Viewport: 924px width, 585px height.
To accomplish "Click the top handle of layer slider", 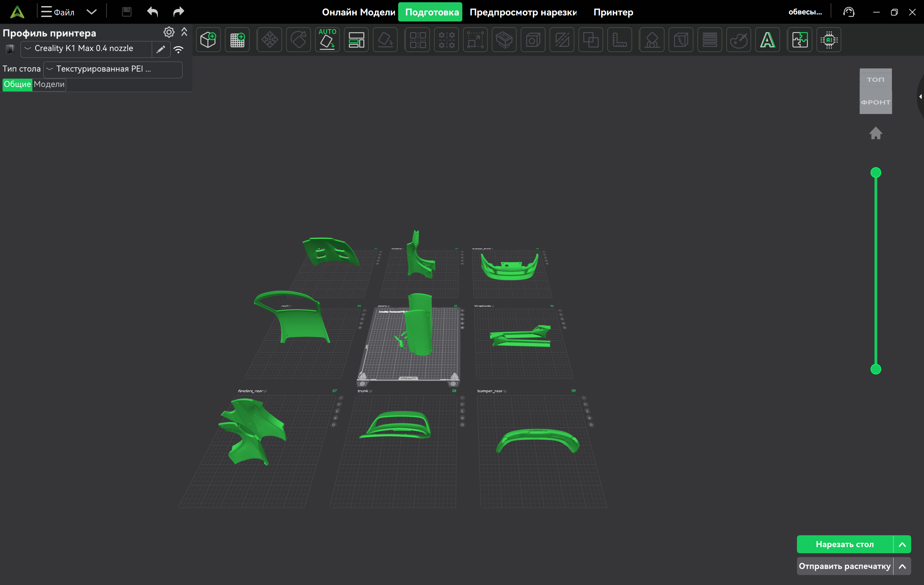I will (875, 173).
